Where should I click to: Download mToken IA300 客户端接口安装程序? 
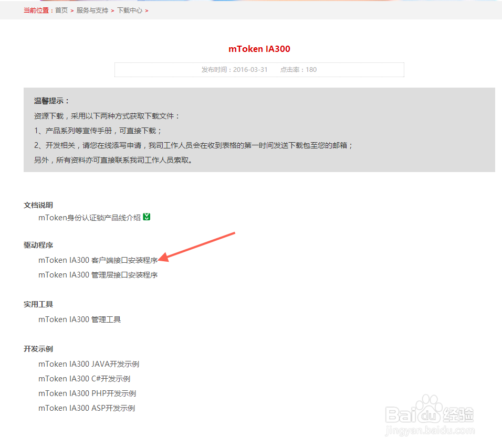pos(98,260)
